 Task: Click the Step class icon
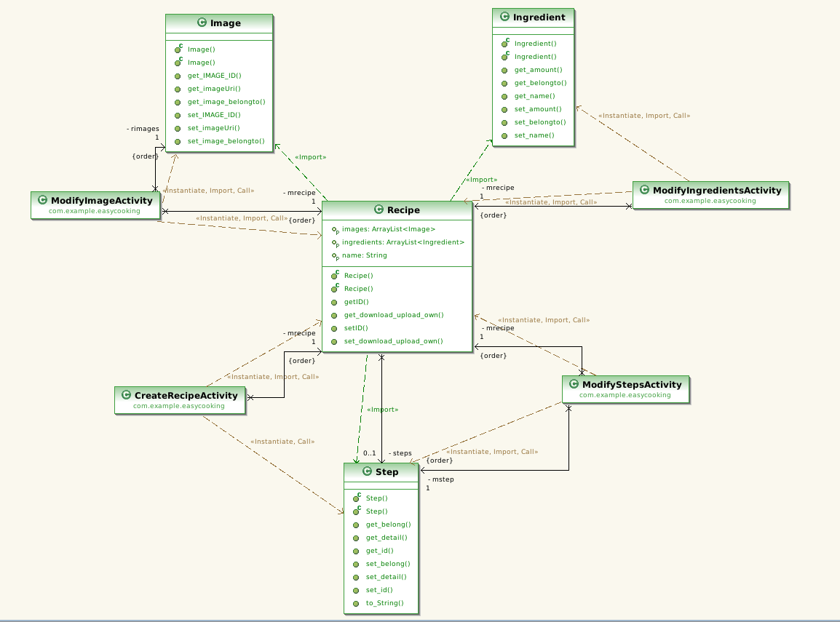click(x=367, y=471)
